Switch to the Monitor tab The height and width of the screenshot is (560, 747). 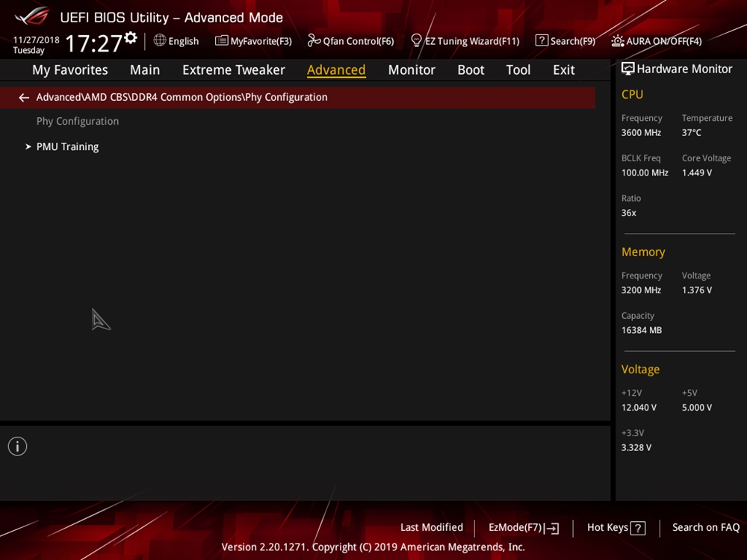pyautogui.click(x=412, y=70)
